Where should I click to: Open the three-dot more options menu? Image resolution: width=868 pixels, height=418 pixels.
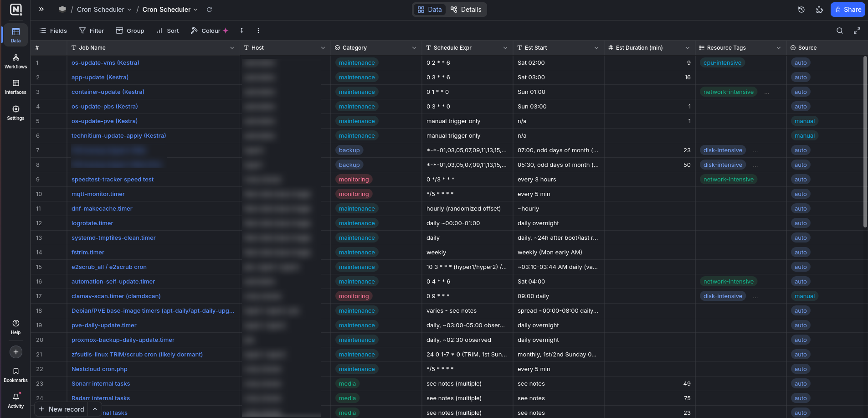258,31
